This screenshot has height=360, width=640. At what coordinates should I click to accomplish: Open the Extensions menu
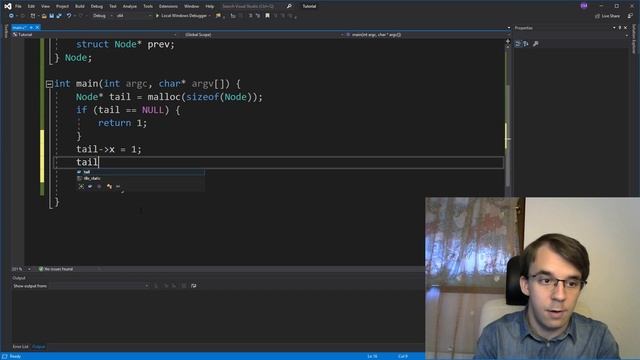168,6
